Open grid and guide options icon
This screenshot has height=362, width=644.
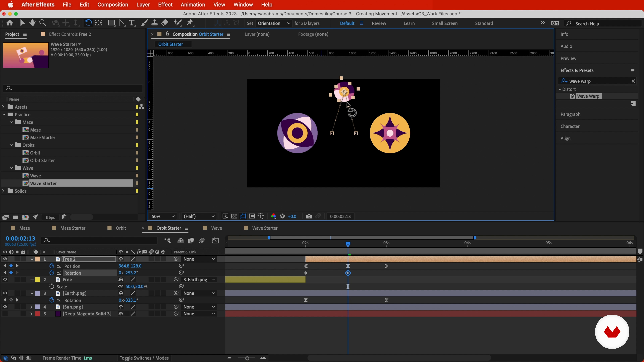pos(261,216)
